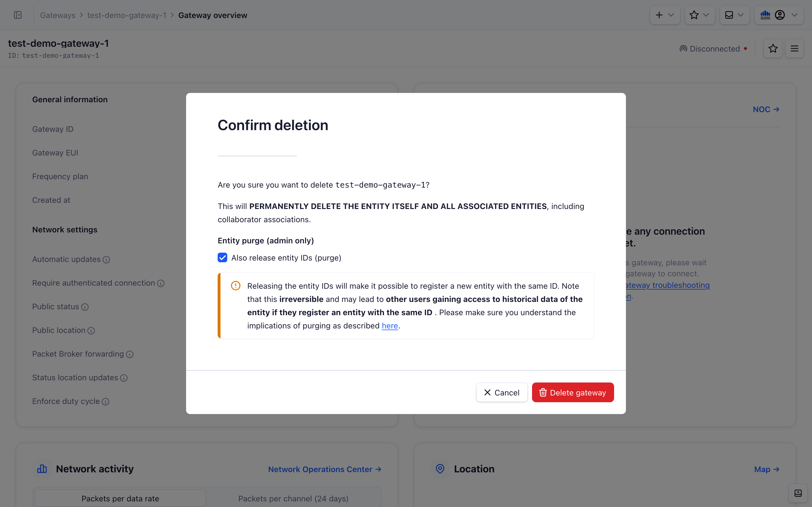Open the user profile menu

[x=779, y=15]
